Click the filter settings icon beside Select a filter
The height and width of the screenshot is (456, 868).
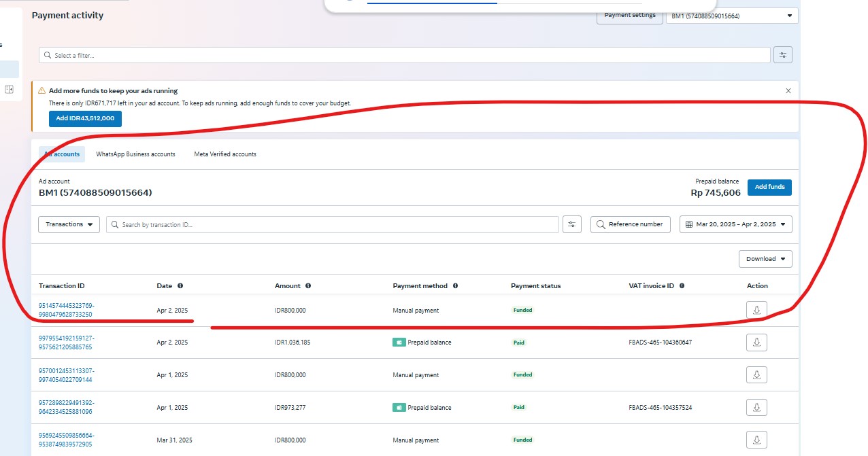click(782, 55)
